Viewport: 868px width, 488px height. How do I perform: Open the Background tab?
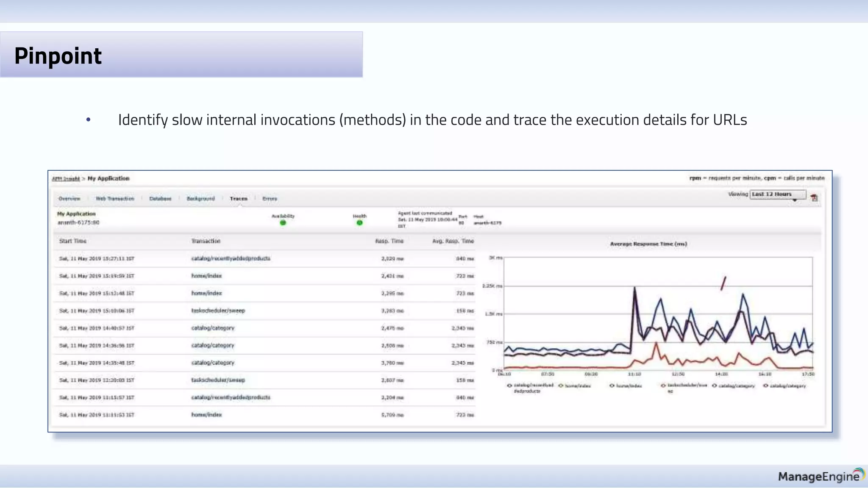click(x=201, y=199)
